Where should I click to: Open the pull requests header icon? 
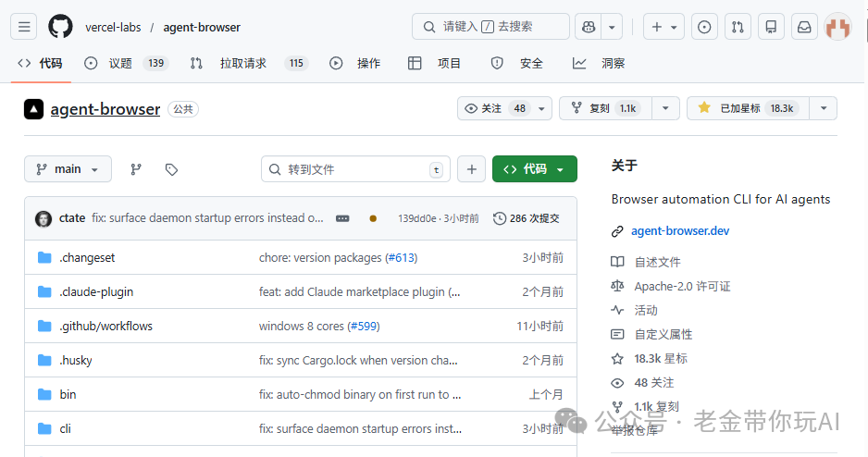[x=738, y=27]
